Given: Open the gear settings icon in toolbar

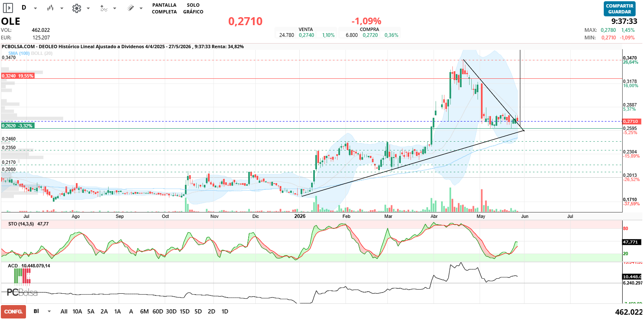Looking at the screenshot, I should pyautogui.click(x=76, y=8).
